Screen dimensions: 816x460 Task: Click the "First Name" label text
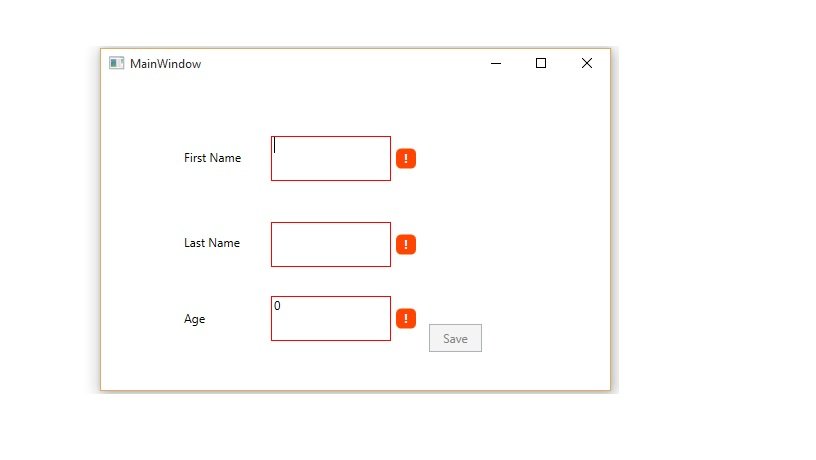212,158
